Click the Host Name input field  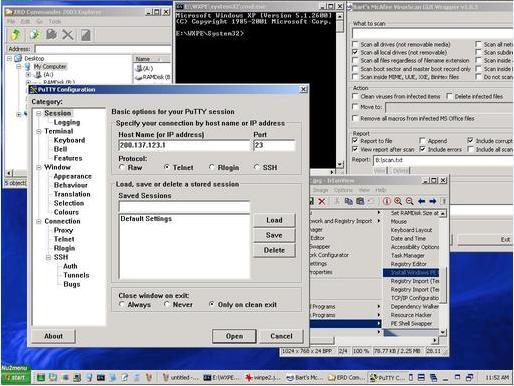point(184,145)
